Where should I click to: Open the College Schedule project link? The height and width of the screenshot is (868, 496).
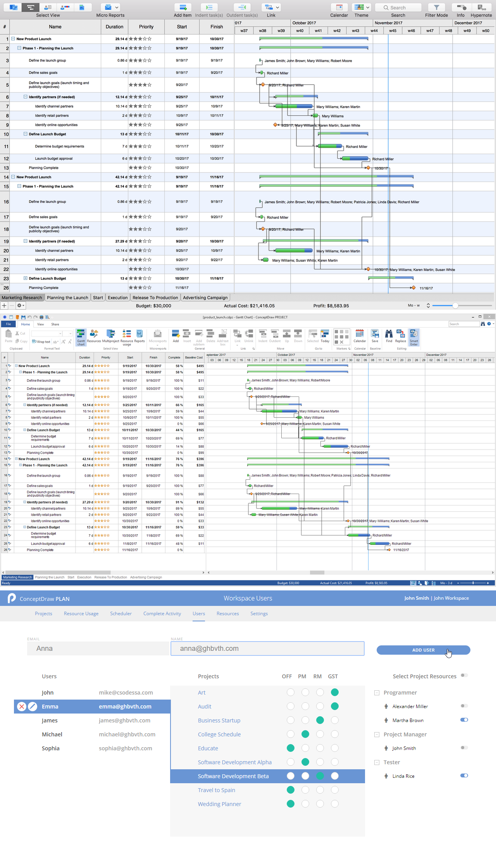[x=219, y=734]
